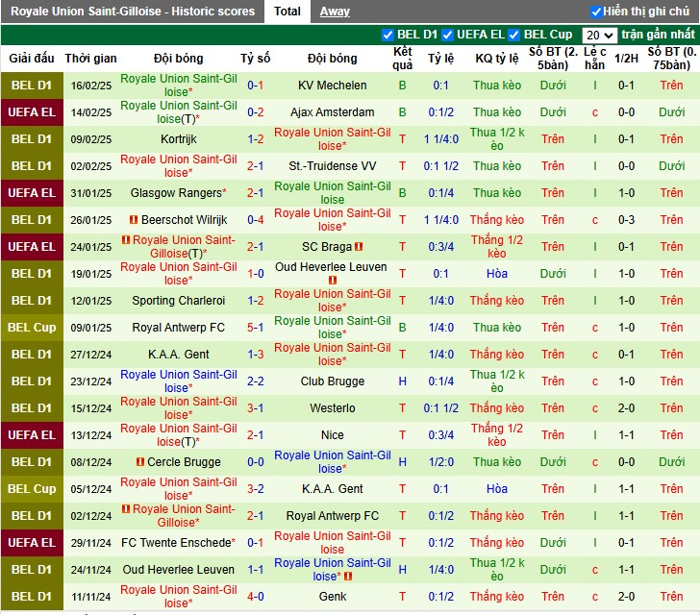Click red card icon under Oud Heverlee Leuven
The height and width of the screenshot is (615, 700).
pos(332,281)
